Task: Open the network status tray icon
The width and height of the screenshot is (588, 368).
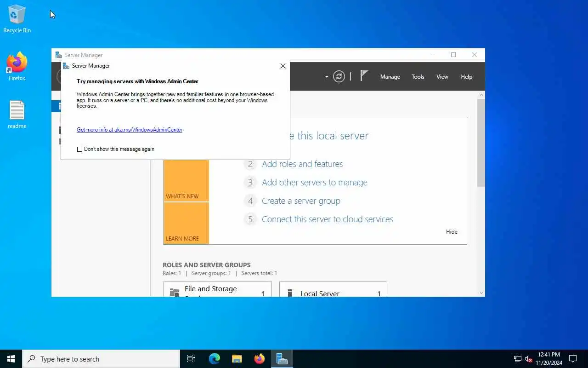Action: click(x=517, y=359)
